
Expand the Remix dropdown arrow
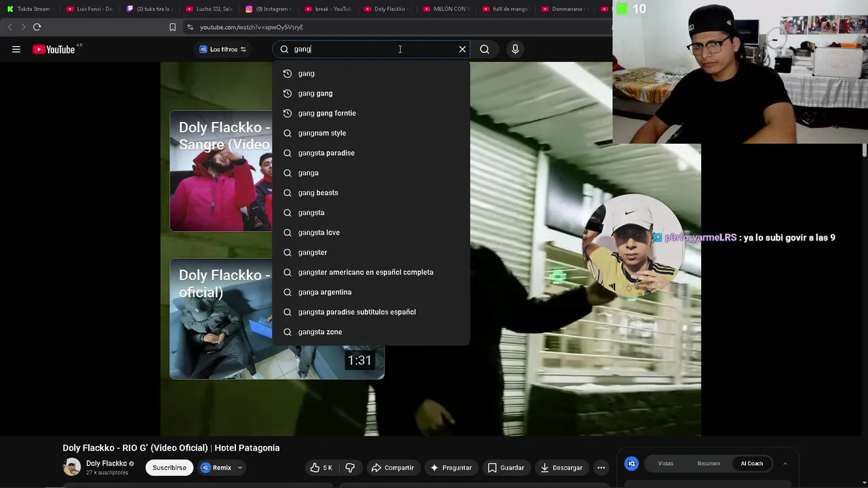point(239,468)
